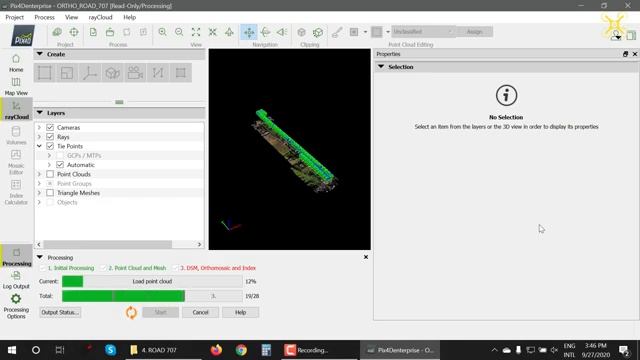Open Firefox from the taskbar
Viewport: 640px width, 360px height.
click(216, 350)
